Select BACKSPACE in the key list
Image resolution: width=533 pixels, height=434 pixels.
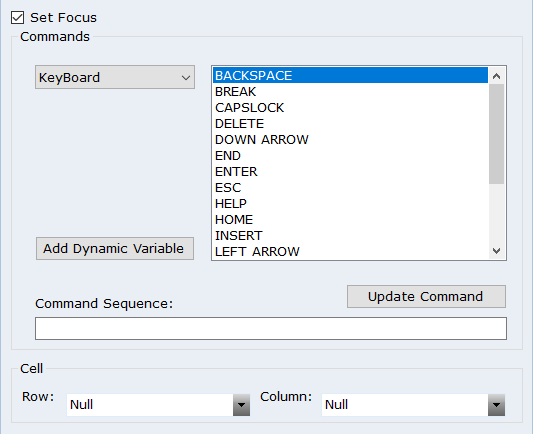350,75
